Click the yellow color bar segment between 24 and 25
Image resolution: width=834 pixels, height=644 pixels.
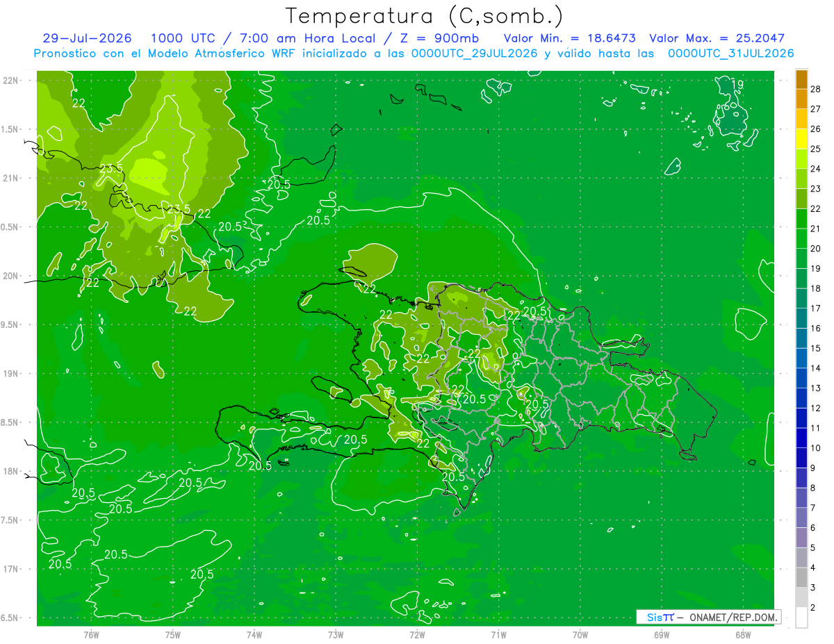[801, 159]
